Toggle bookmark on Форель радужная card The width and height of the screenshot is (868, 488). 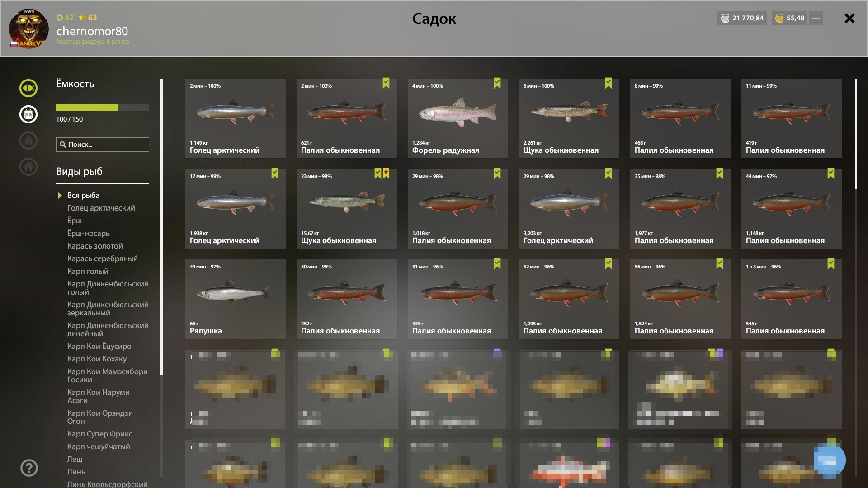(497, 83)
